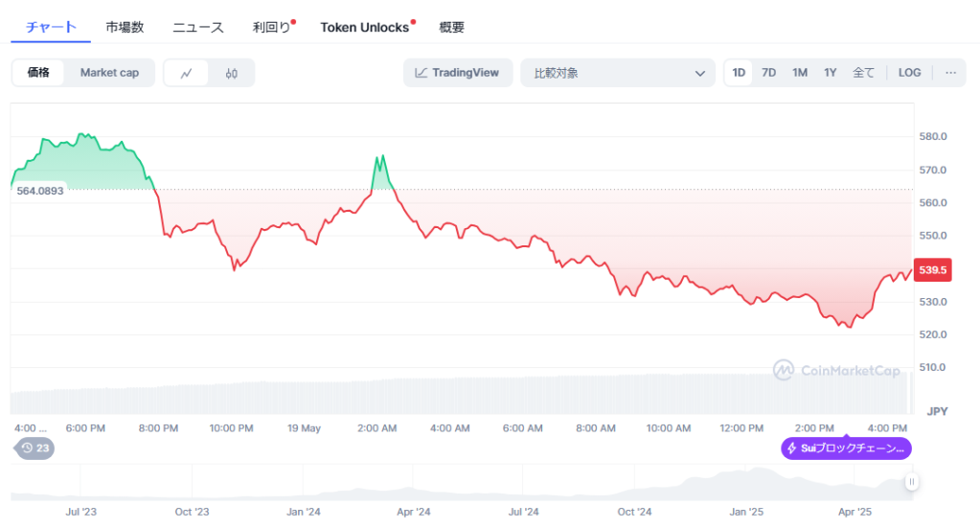The image size is (980, 528).
Task: Select the 価格 price toggle
Action: tap(39, 73)
